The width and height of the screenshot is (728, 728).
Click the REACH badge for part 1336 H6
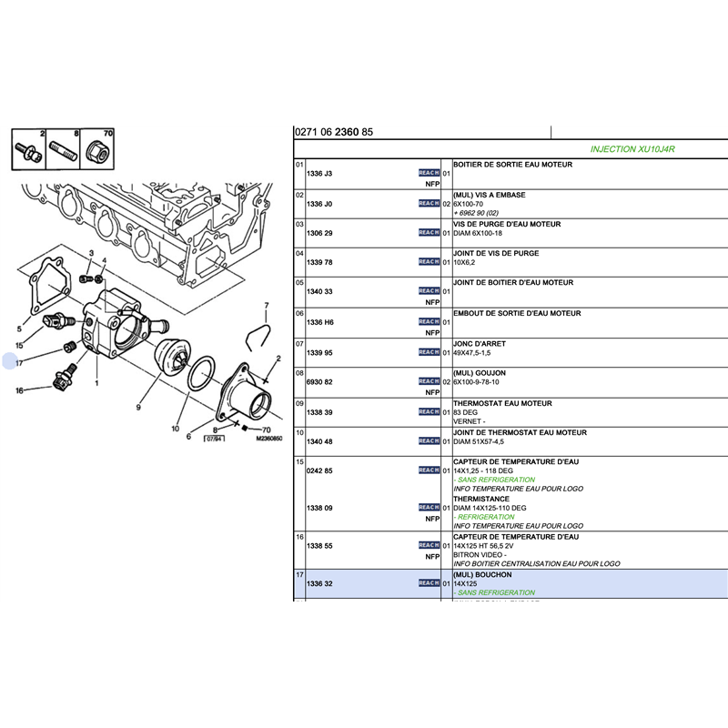(429, 321)
